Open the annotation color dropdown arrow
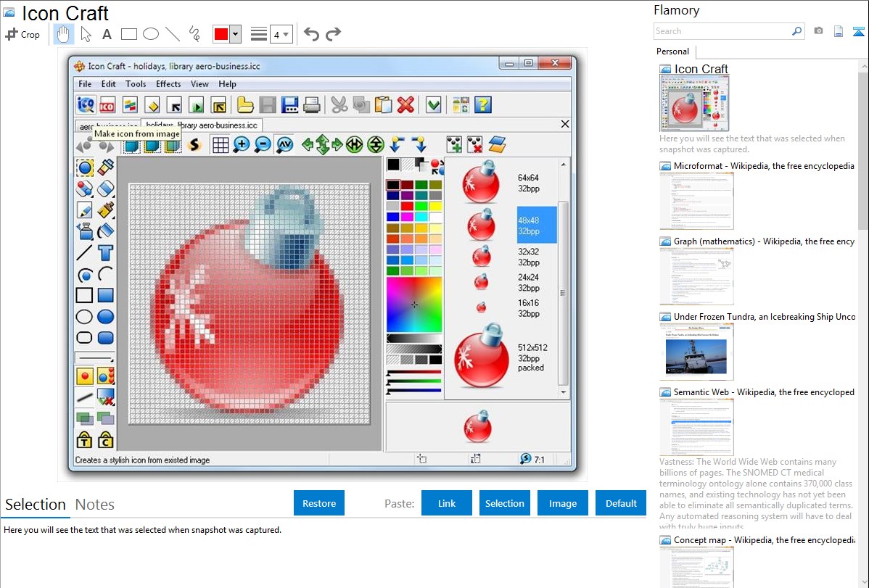The height and width of the screenshot is (588, 869). pyautogui.click(x=235, y=34)
